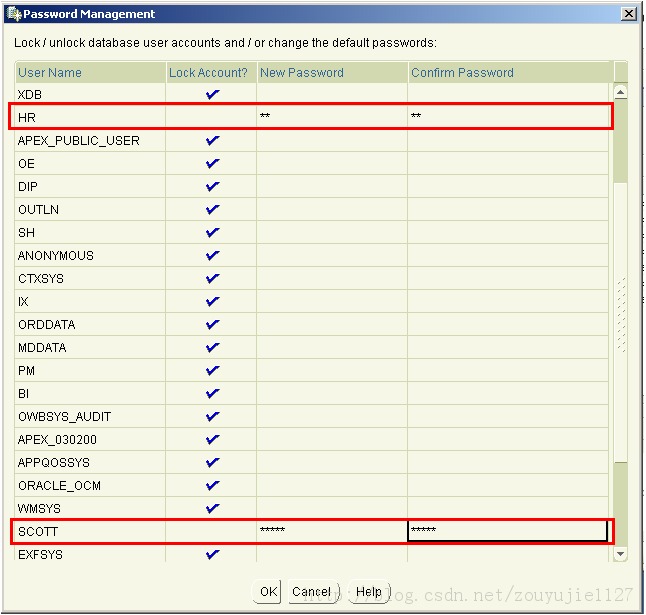
Task: Select the IX user name
Action: point(23,302)
